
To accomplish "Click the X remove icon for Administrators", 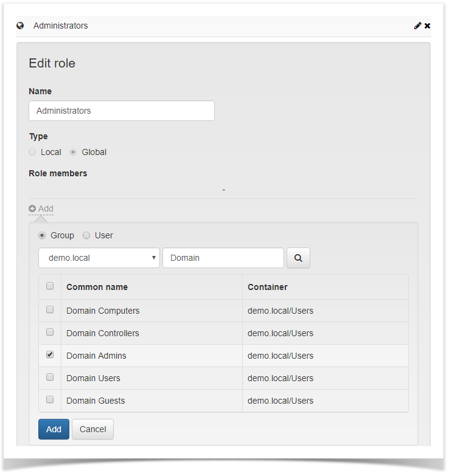I will [427, 26].
